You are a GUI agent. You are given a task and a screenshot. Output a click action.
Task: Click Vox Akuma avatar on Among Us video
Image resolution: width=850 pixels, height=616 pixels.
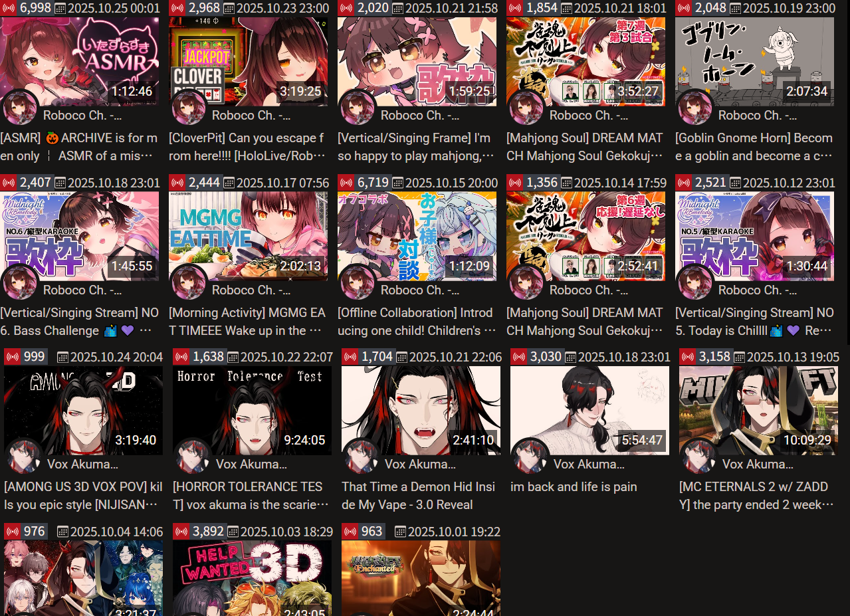pos(24,457)
